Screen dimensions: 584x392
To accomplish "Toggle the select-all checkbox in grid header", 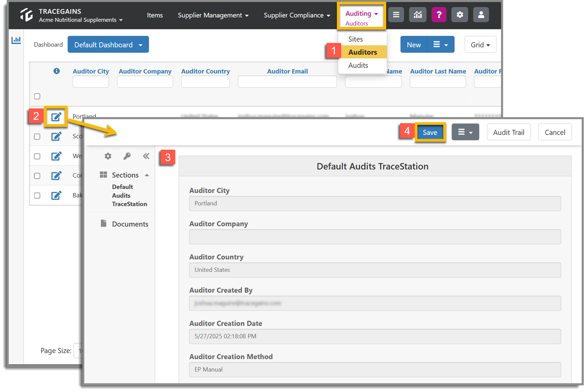I will pos(37,96).
